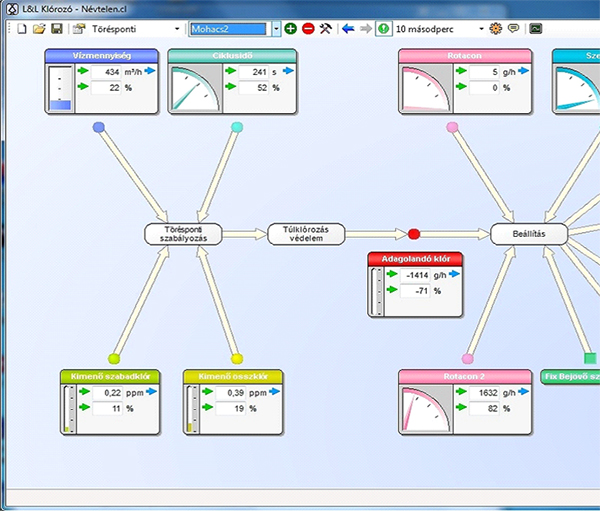Image resolution: width=600 pixels, height=511 pixels.
Task: Click the Vízmennyiség 22 % field
Action: click(x=106, y=88)
